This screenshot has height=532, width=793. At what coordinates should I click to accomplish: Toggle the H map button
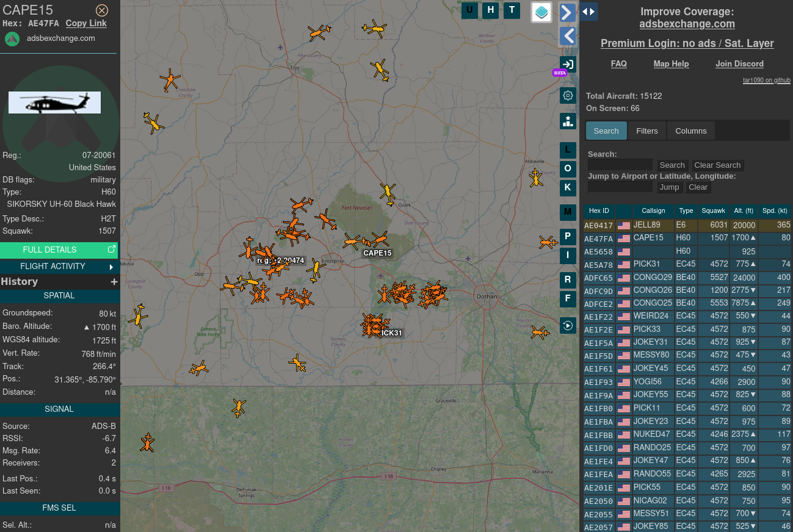(491, 10)
